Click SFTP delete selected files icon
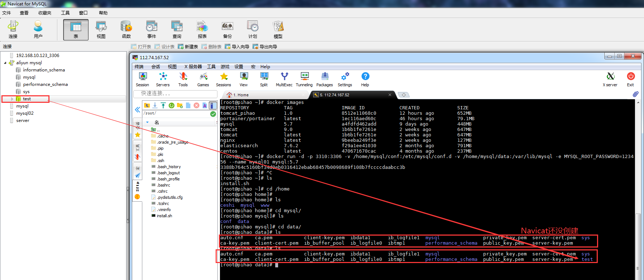Screen dimensions: 644x280 point(196,105)
